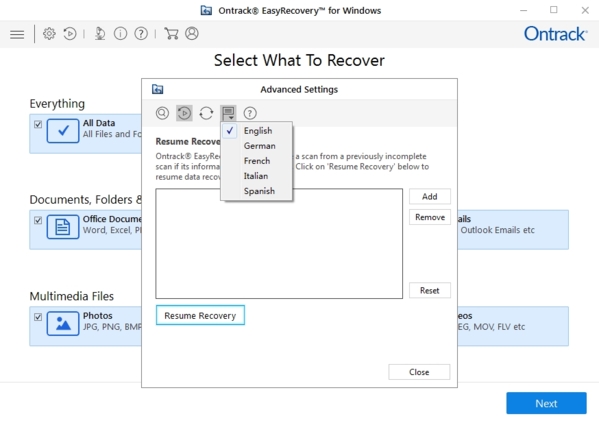Toggle the Photos checkbox
This screenshot has height=423, width=599.
click(38, 317)
